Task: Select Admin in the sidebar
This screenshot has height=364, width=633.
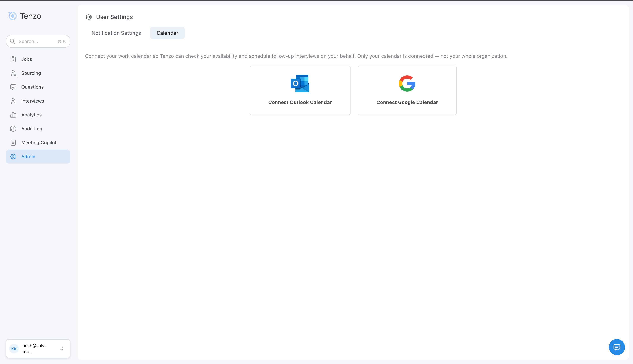Action: 38,157
